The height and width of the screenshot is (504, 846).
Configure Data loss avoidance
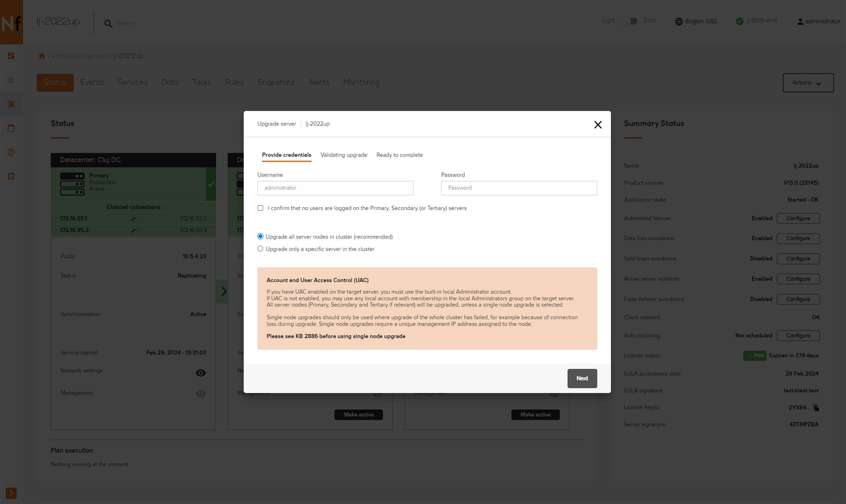point(798,239)
